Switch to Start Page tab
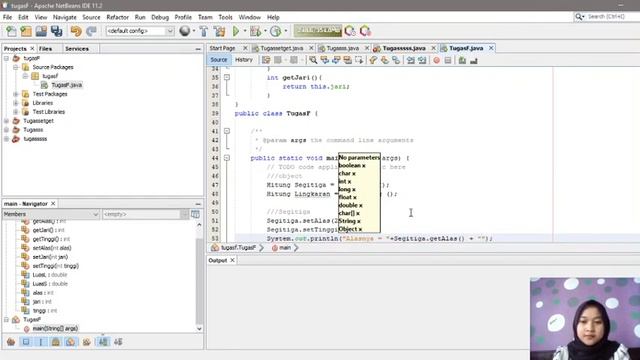 click(x=223, y=48)
